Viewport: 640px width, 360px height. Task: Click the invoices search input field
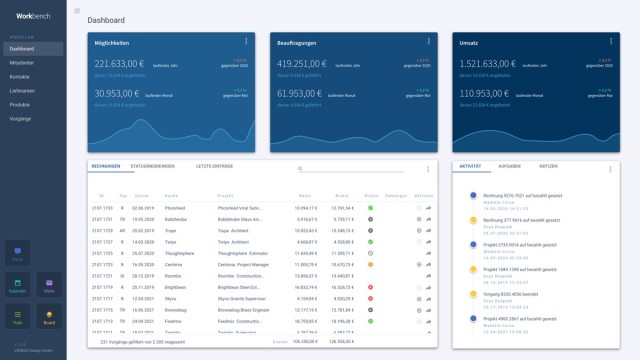[x=353, y=168]
